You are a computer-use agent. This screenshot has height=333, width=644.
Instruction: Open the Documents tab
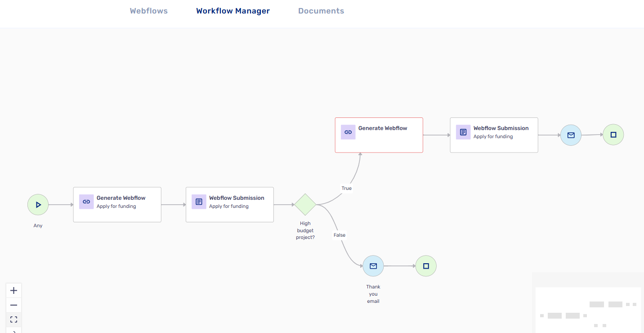click(x=321, y=11)
